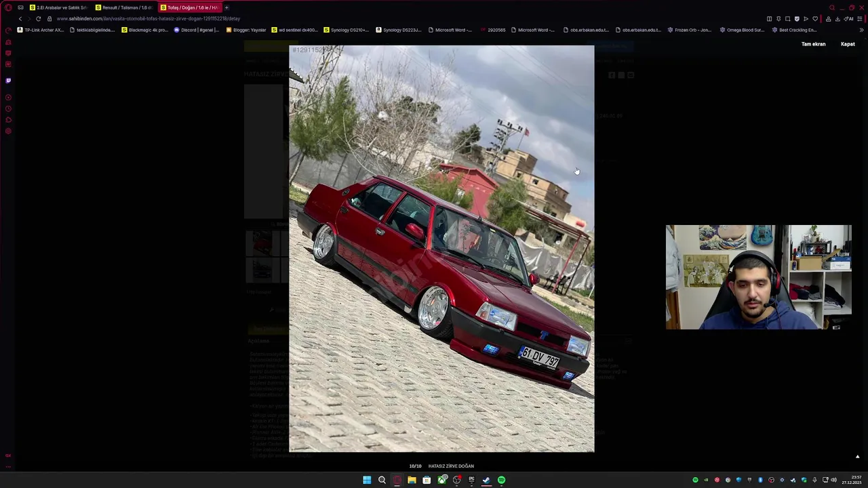
Task: Open Blogger: Yayınlar bookmark
Action: tap(246, 30)
